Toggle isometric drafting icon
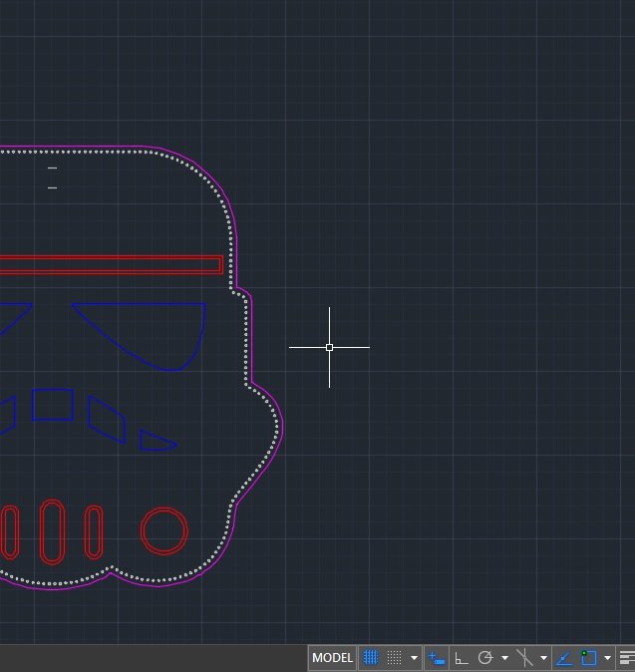The width and height of the screenshot is (635, 672). (x=524, y=657)
